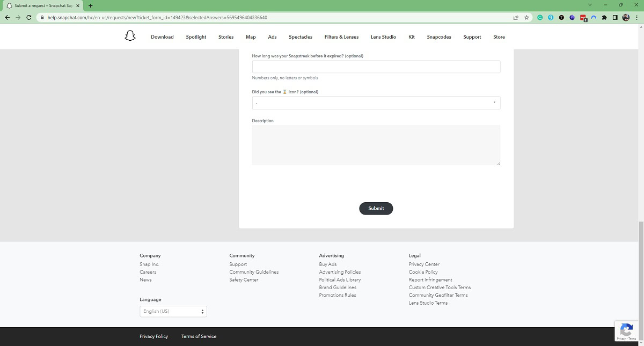Go back to the previous page
Image resolution: width=644 pixels, height=346 pixels.
pyautogui.click(x=8, y=17)
